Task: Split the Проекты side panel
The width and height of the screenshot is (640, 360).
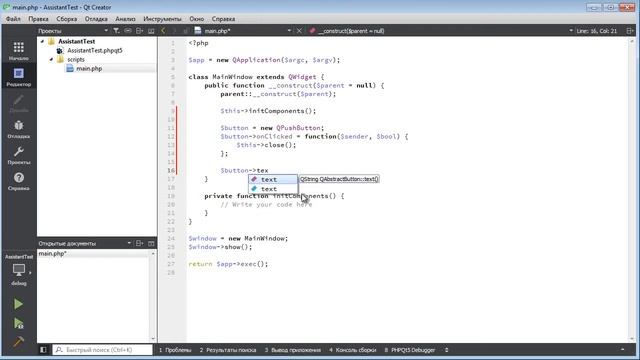Action: coord(140,31)
